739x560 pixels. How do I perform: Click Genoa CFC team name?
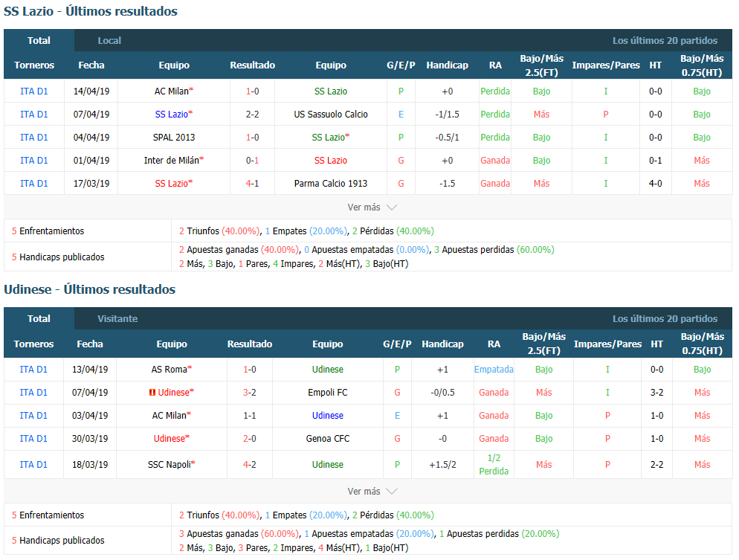tap(328, 439)
